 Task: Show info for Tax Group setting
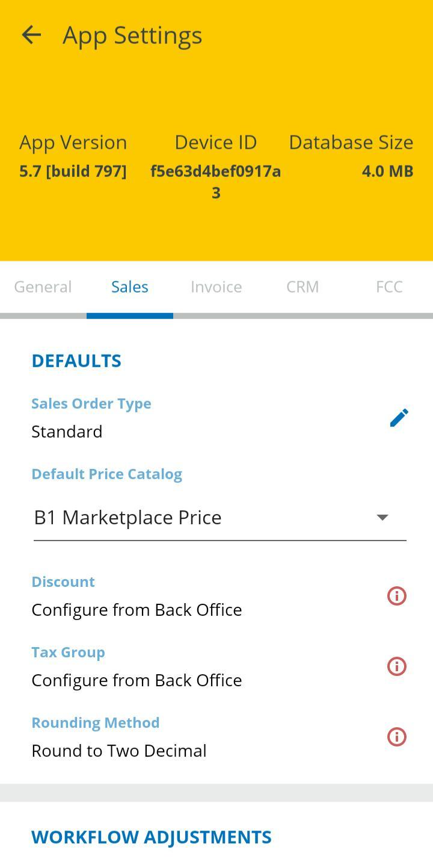click(x=396, y=666)
